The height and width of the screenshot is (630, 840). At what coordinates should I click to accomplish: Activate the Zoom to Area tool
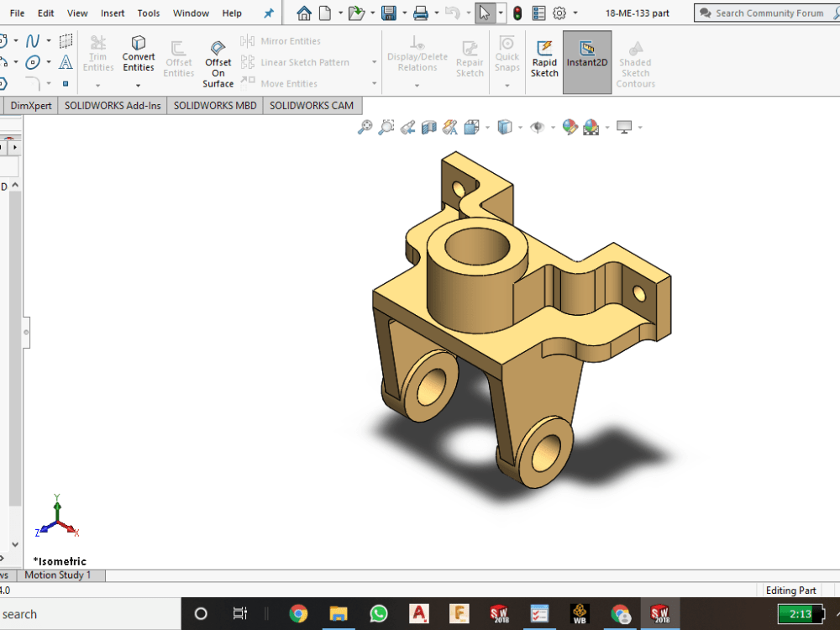[386, 127]
